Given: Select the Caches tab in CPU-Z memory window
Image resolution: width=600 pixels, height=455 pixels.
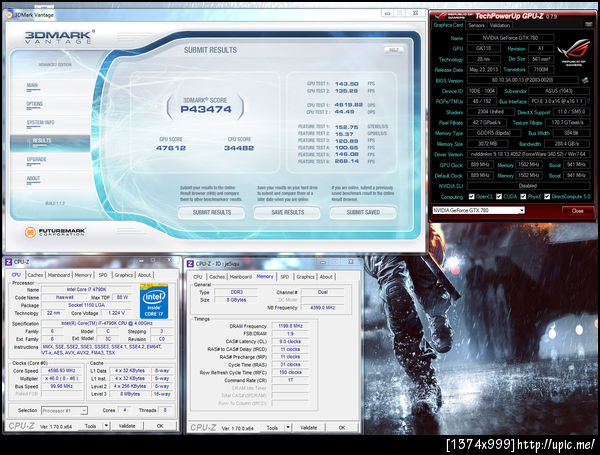Looking at the screenshot, I should click(x=217, y=277).
